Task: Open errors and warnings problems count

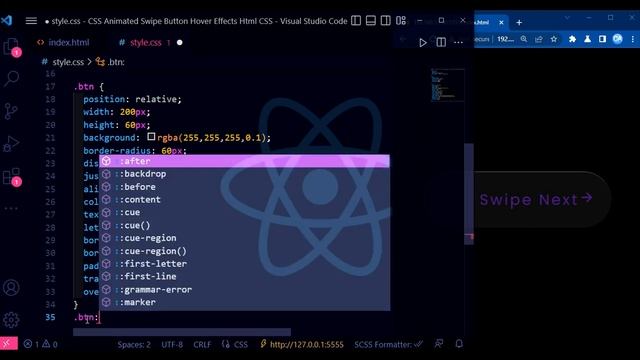Action: click(40, 344)
